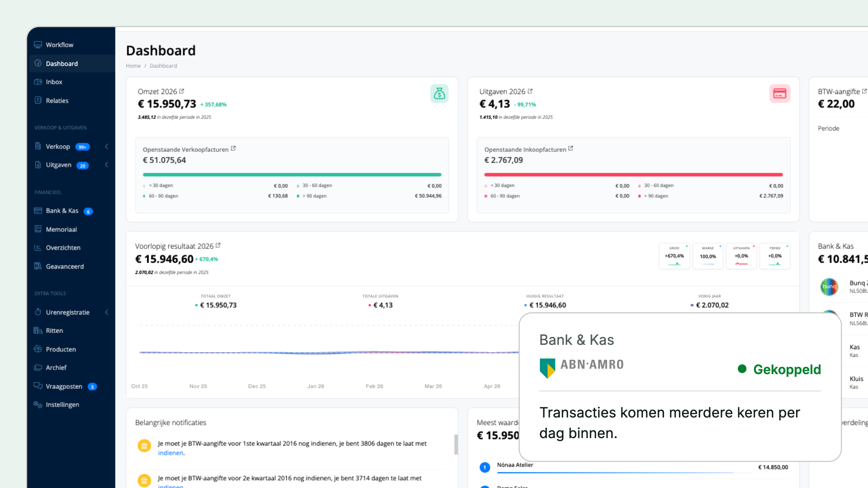Click the green money bag icon
This screenshot has height=488, width=868.
(439, 94)
